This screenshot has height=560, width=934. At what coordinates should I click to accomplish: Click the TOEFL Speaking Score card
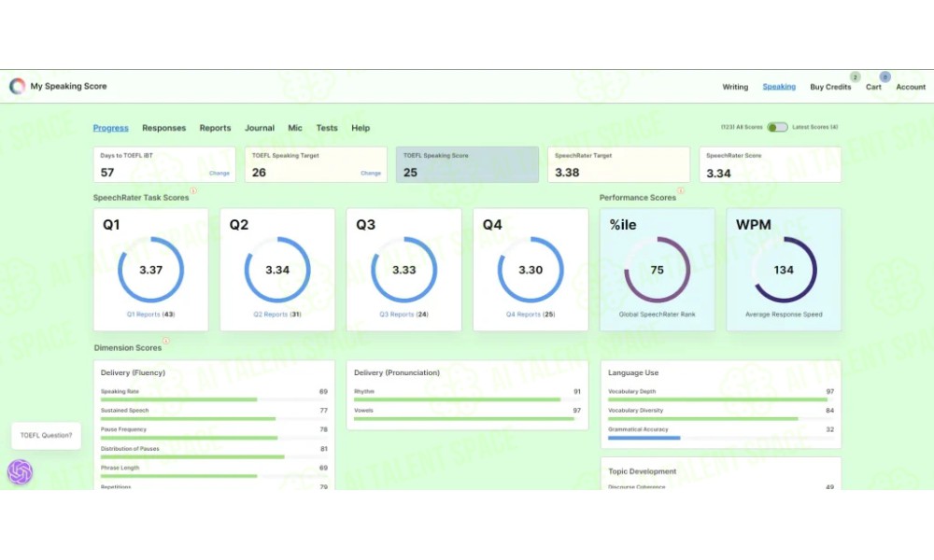coord(468,165)
